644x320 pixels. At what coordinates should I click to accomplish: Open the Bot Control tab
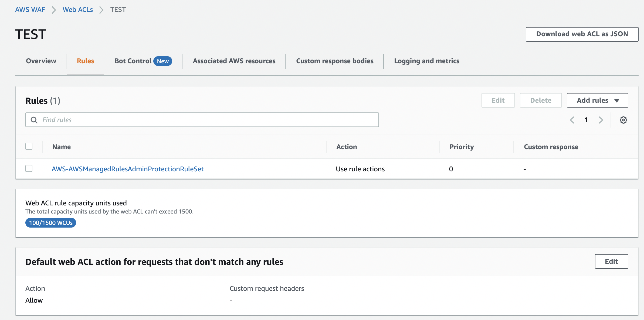click(x=133, y=61)
